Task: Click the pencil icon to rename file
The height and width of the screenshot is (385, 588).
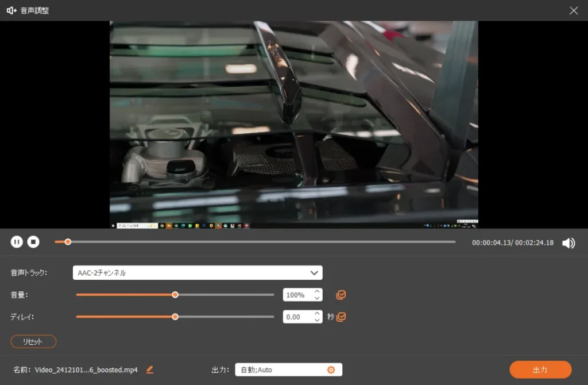Action: point(150,369)
